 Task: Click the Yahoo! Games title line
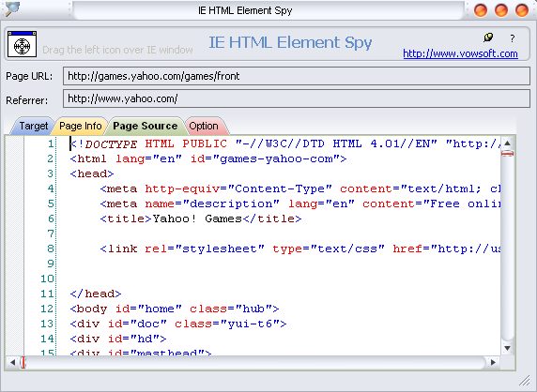[x=201, y=219]
